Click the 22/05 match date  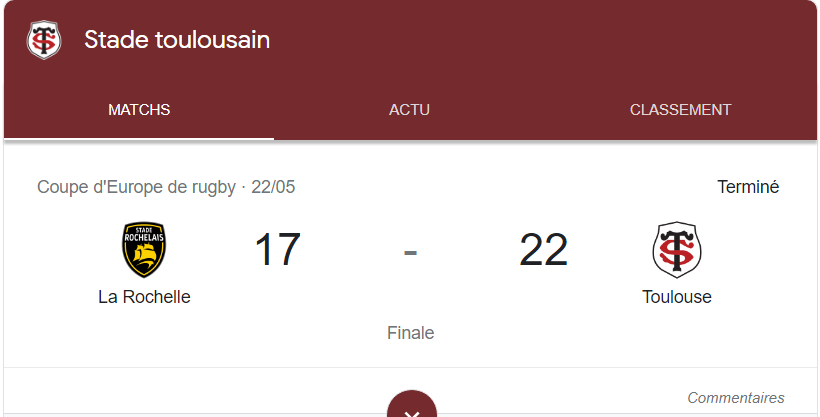pyautogui.click(x=273, y=187)
